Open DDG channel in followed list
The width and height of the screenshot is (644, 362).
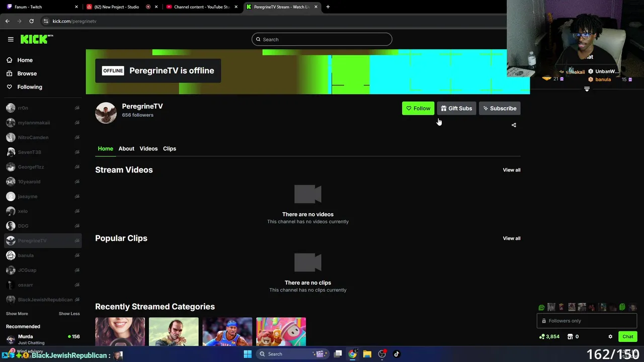coord(43,226)
